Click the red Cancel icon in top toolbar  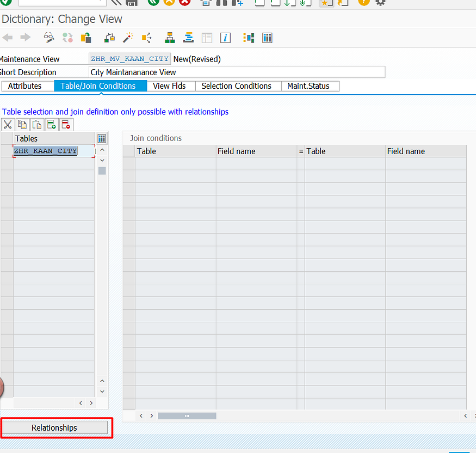pyautogui.click(x=184, y=2)
